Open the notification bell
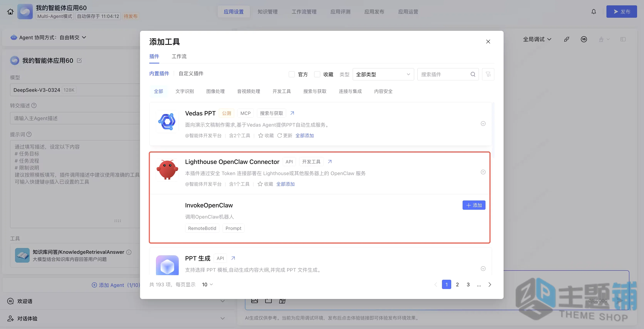 tap(594, 12)
